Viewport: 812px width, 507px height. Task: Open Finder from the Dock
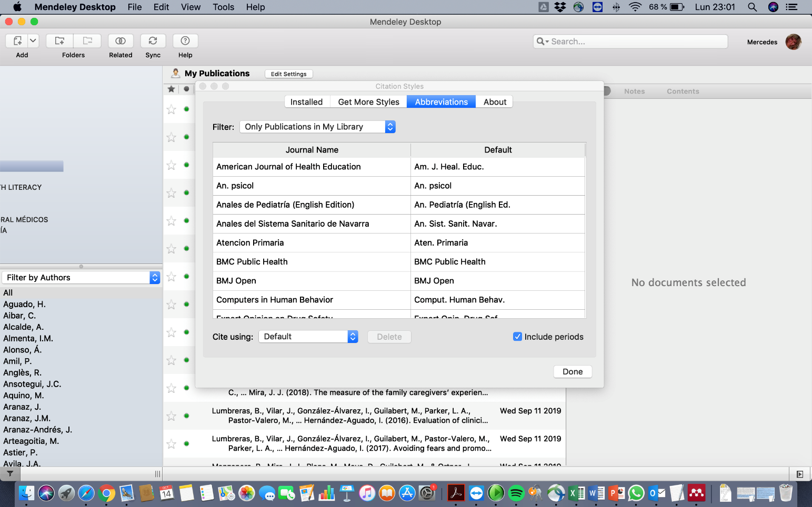coord(26,493)
